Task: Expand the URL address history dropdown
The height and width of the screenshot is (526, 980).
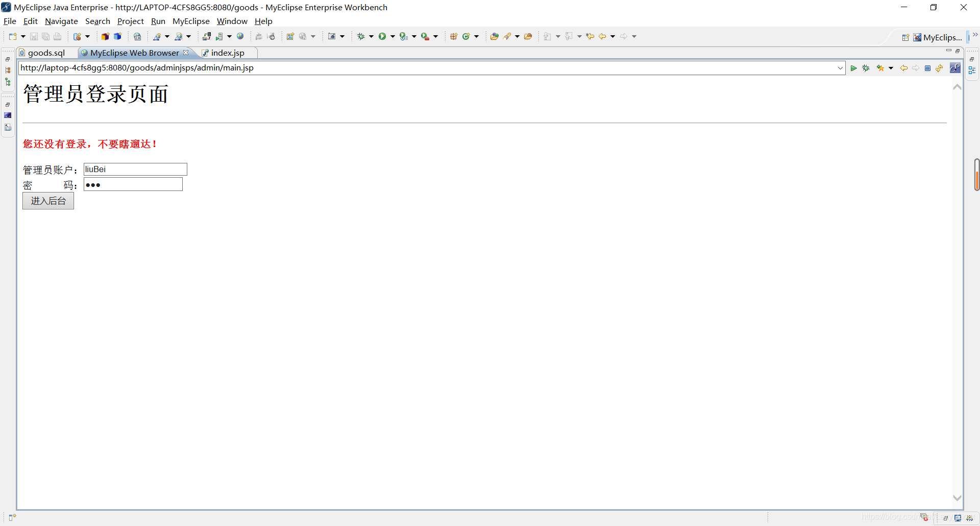Action: (840, 68)
